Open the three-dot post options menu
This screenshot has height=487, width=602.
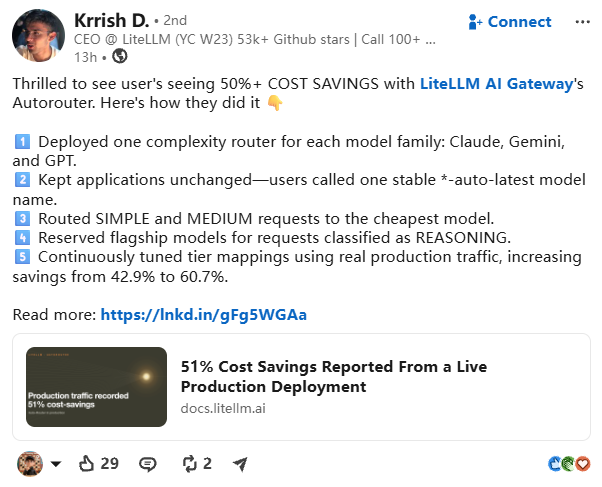(582, 22)
